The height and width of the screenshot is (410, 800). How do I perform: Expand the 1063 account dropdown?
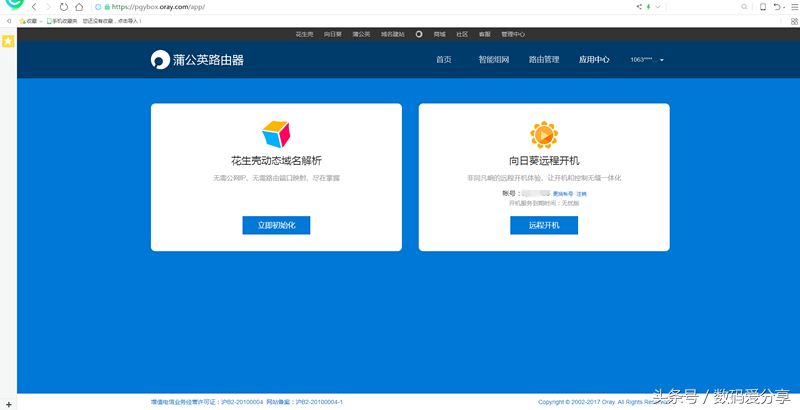coord(647,60)
